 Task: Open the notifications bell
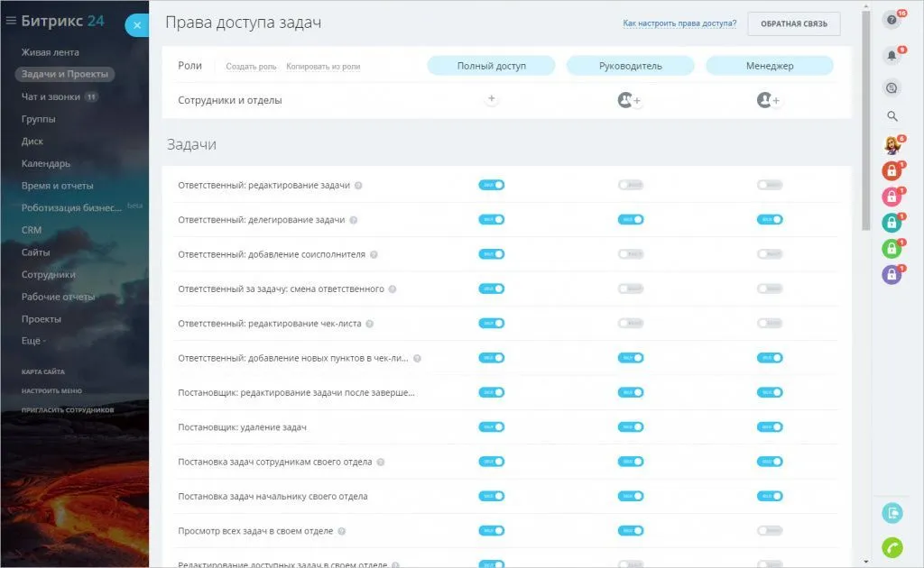click(x=892, y=55)
